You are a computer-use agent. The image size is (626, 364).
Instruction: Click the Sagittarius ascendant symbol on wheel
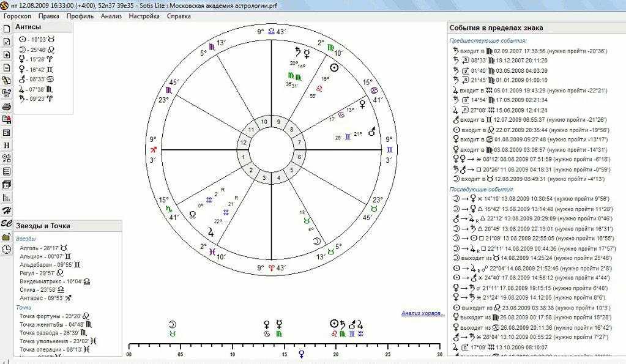(x=153, y=150)
